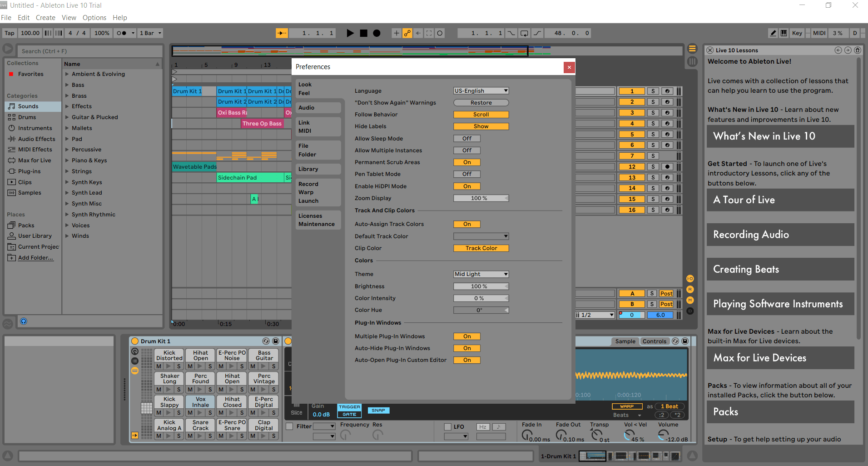Viewport: 868px width, 466px height.
Task: Launch the A Tour of Live lesson
Action: [x=779, y=200]
